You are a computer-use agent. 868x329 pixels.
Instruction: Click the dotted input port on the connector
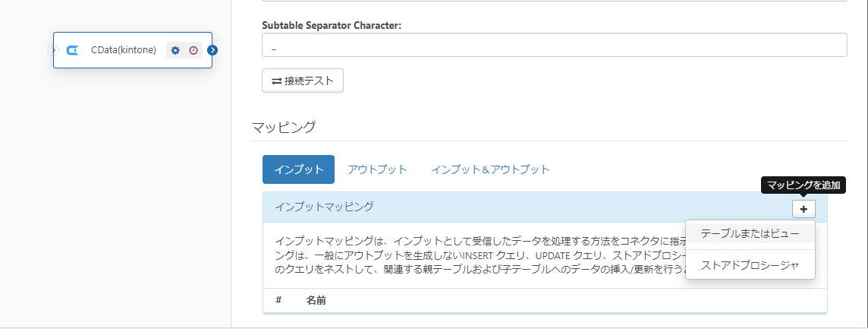51,50
